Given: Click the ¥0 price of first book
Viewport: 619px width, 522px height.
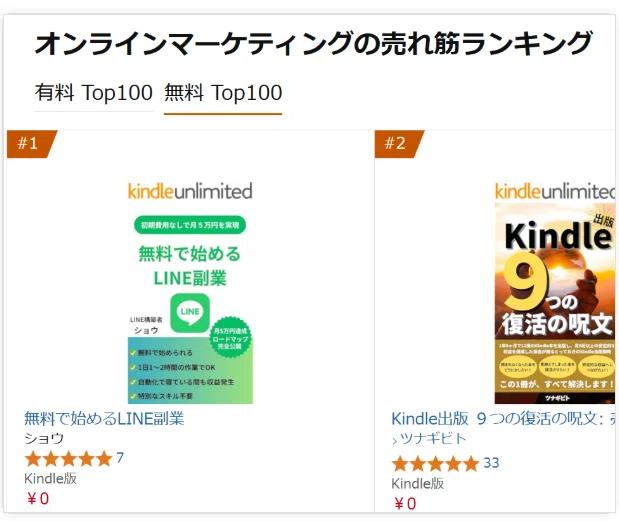Looking at the screenshot, I should [38, 499].
